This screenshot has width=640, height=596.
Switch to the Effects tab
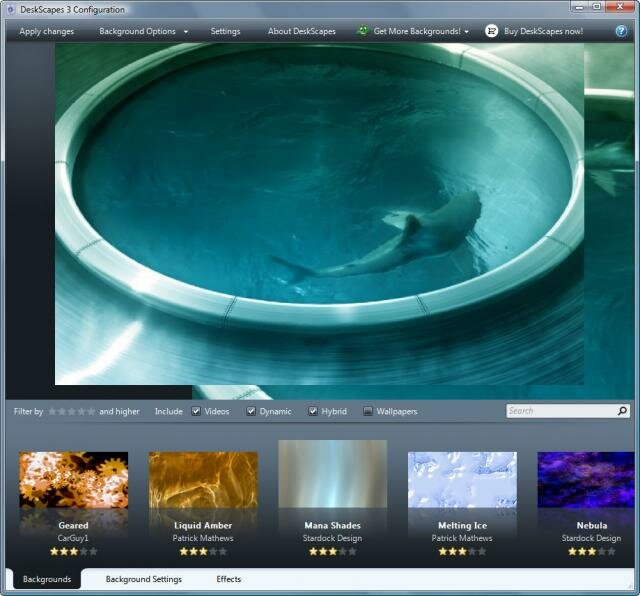[229, 579]
